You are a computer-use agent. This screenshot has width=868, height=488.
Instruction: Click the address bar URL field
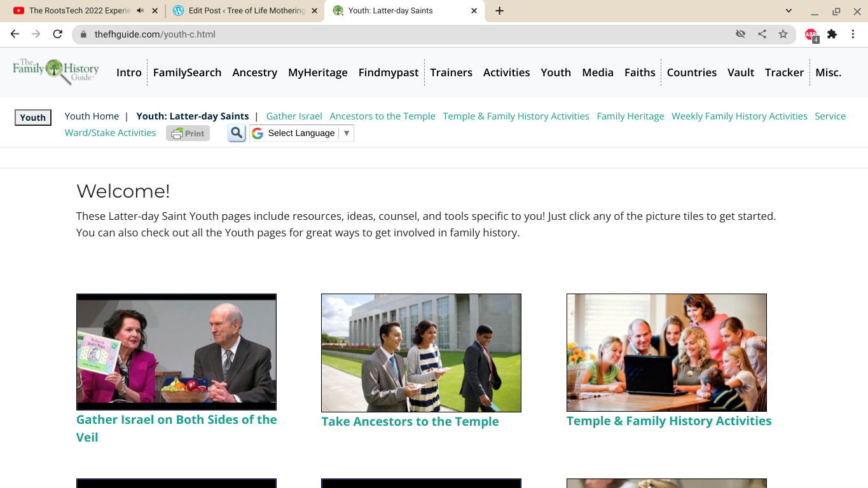click(x=407, y=34)
